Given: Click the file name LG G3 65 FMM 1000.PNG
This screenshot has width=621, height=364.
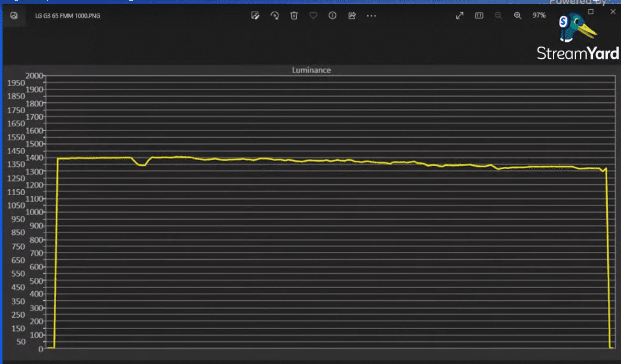Looking at the screenshot, I should click(x=67, y=16).
